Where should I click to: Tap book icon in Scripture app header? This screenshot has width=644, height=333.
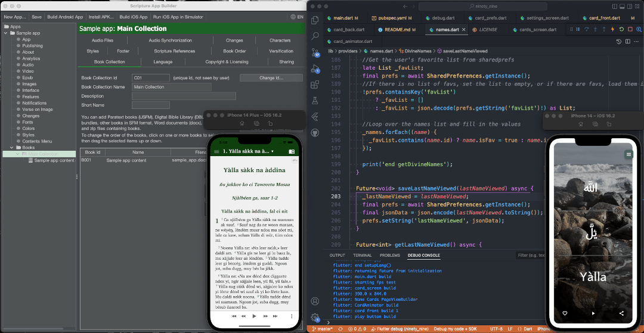pyautogui.click(x=292, y=152)
